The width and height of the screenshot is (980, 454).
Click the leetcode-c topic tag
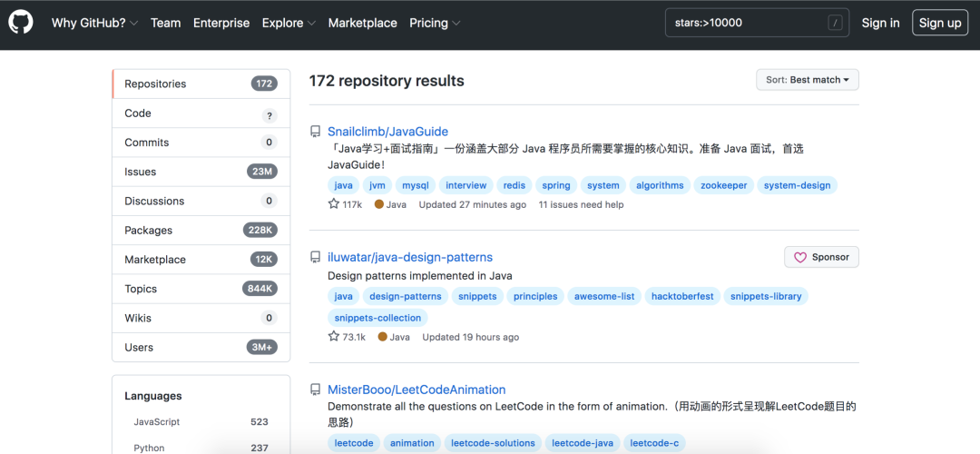pyautogui.click(x=654, y=443)
